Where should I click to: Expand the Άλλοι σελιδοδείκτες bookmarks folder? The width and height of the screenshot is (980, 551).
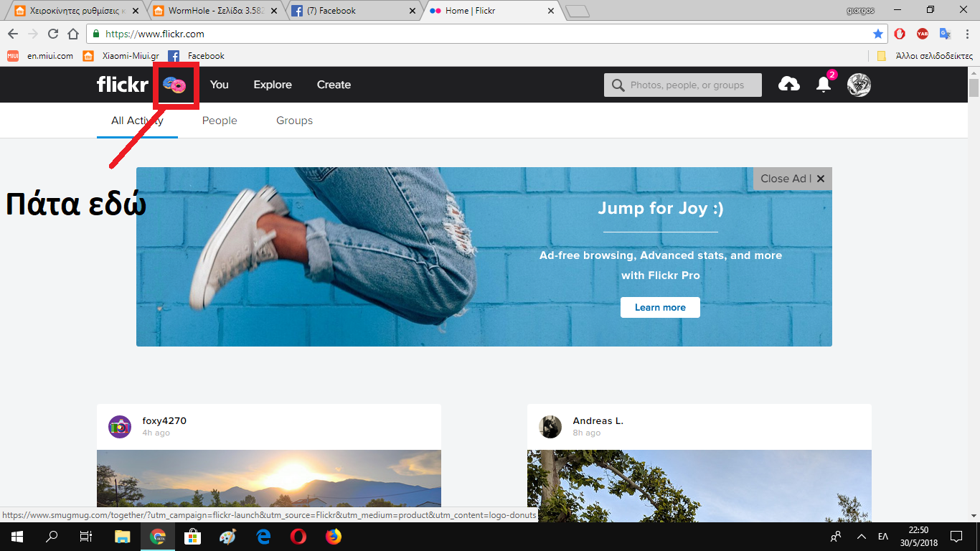point(925,56)
